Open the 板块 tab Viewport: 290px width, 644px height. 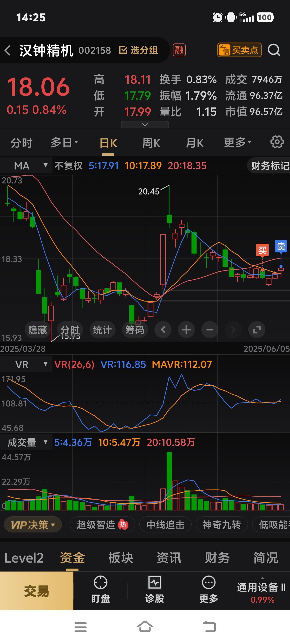[x=121, y=558]
